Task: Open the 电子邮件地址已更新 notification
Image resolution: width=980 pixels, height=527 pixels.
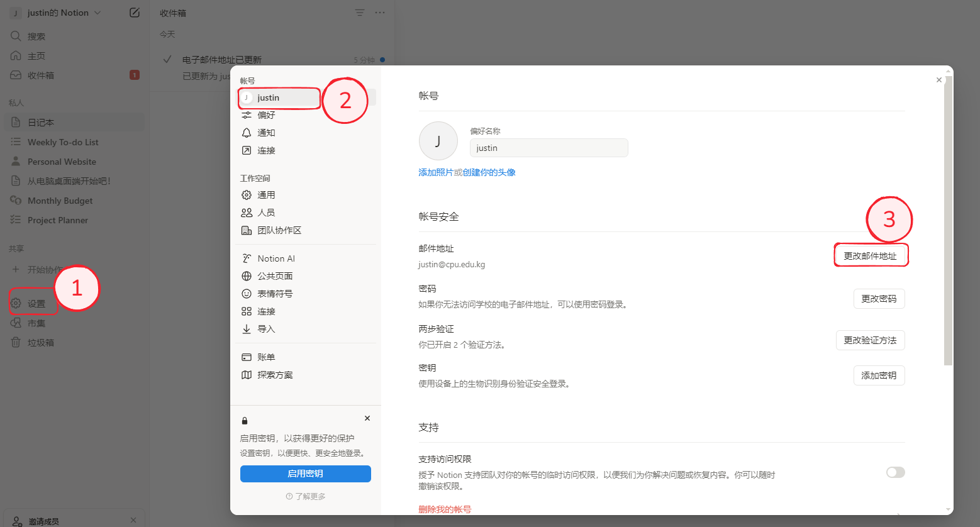Action: [272, 68]
